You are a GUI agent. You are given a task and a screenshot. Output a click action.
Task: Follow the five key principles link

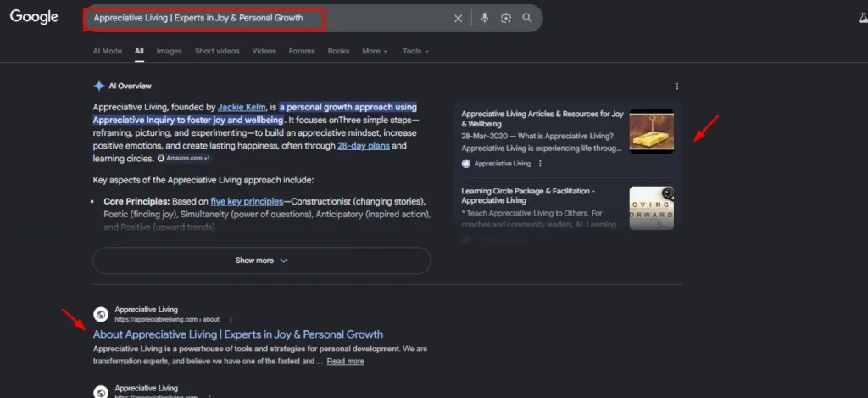(x=247, y=201)
